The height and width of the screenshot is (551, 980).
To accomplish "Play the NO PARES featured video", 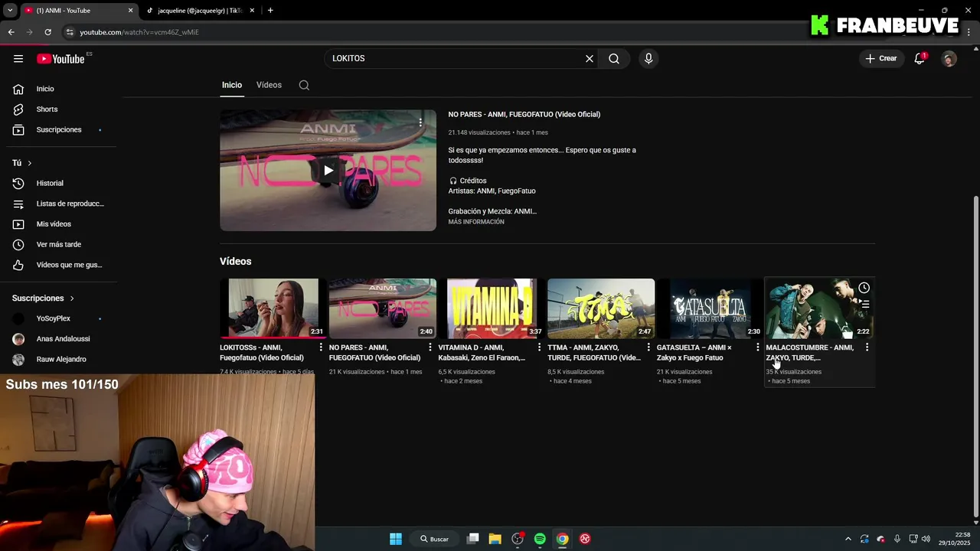I will point(328,171).
